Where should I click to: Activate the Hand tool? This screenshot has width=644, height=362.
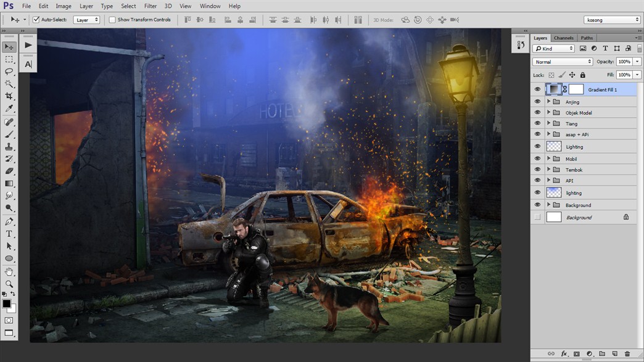coord(9,272)
